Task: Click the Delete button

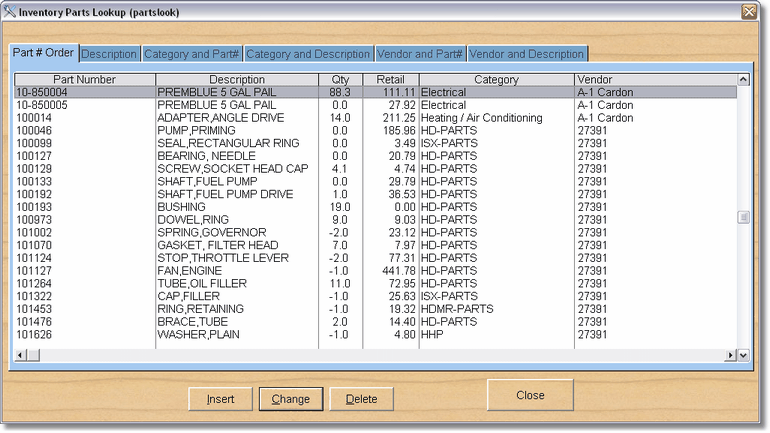Action: [x=361, y=399]
